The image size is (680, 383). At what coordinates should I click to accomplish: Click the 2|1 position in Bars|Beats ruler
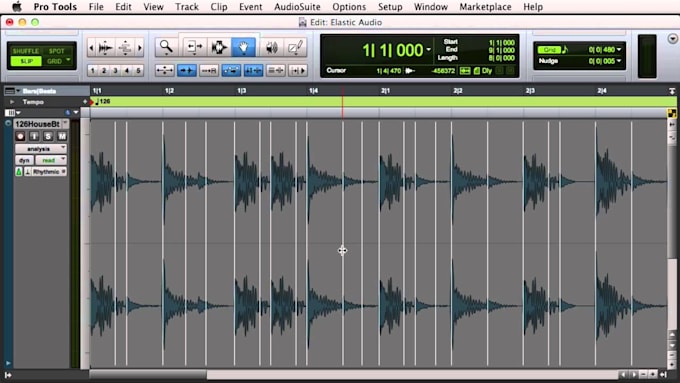pos(385,91)
